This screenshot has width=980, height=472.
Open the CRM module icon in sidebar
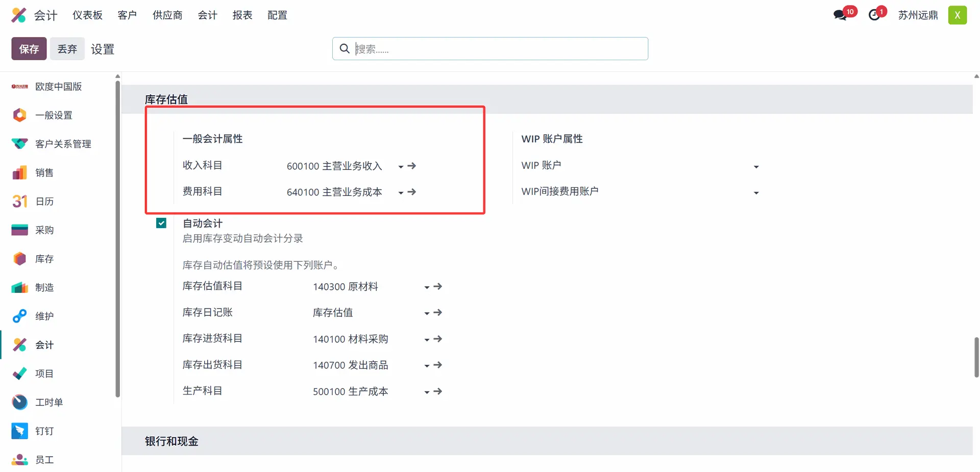point(20,144)
